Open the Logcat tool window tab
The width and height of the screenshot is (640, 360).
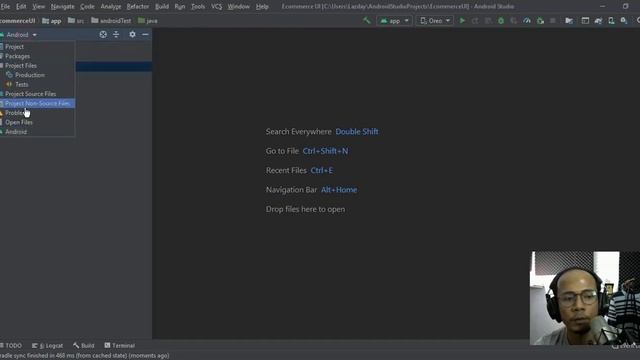click(x=47, y=346)
